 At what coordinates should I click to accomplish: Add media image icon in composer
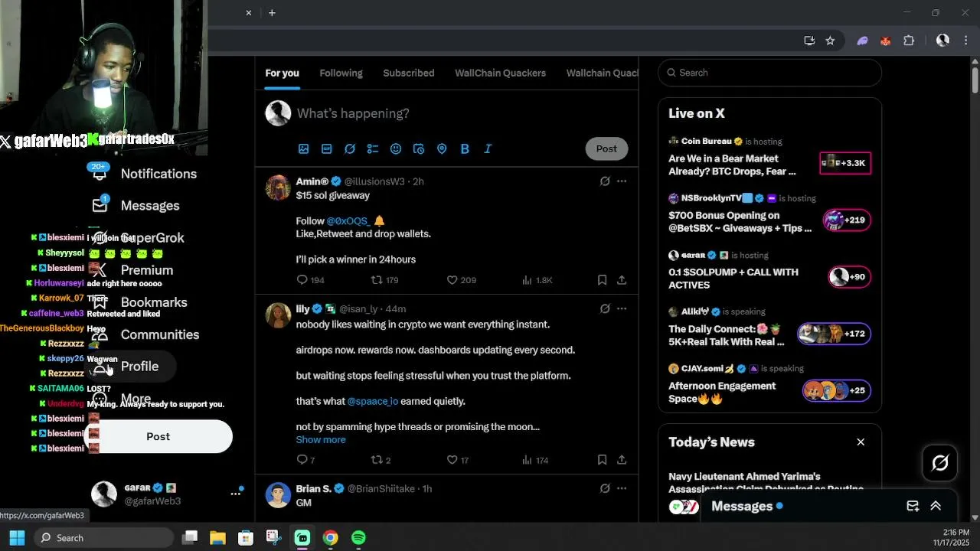(x=304, y=148)
